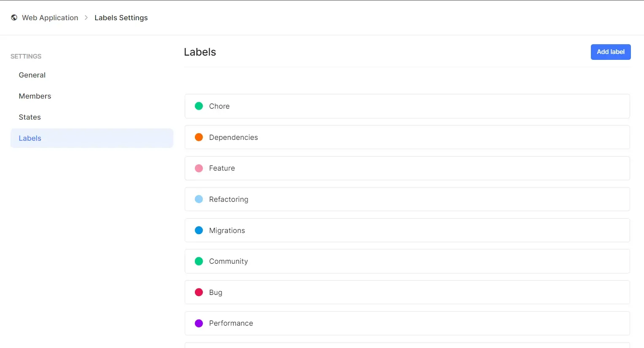The width and height of the screenshot is (644, 348).
Task: Open the States settings section
Action: click(30, 117)
